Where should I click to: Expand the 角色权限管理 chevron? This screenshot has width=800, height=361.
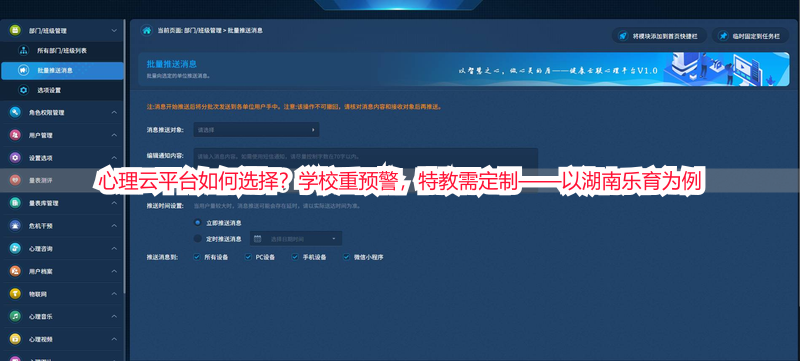click(114, 112)
